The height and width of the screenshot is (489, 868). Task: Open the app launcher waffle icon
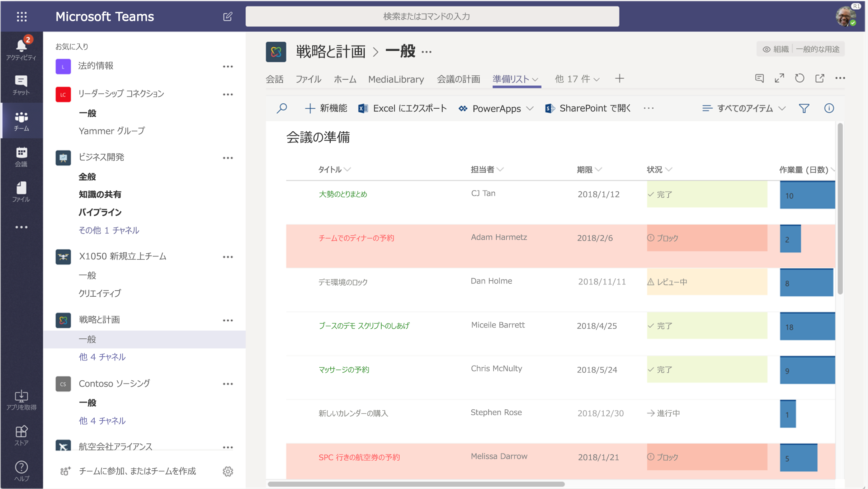coord(22,17)
